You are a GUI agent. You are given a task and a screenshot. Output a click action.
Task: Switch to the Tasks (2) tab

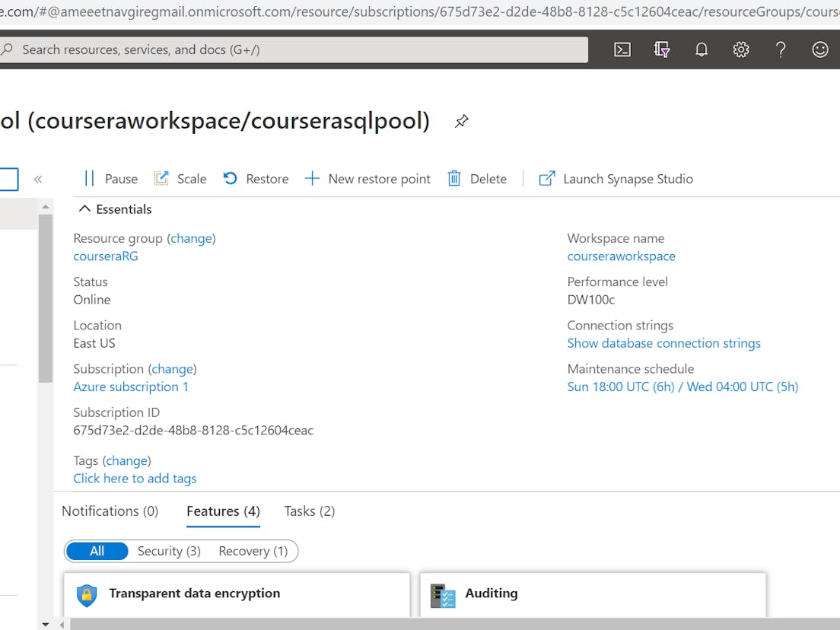point(309,511)
